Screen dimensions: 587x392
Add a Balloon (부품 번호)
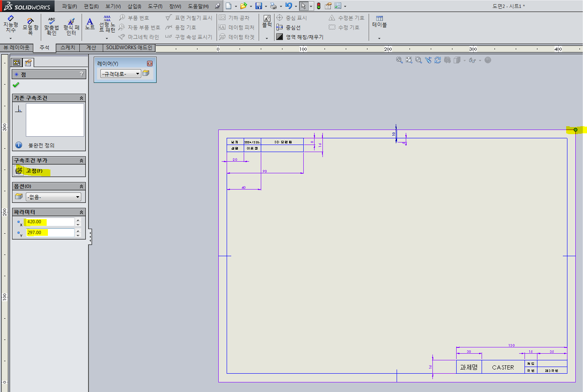(134, 18)
